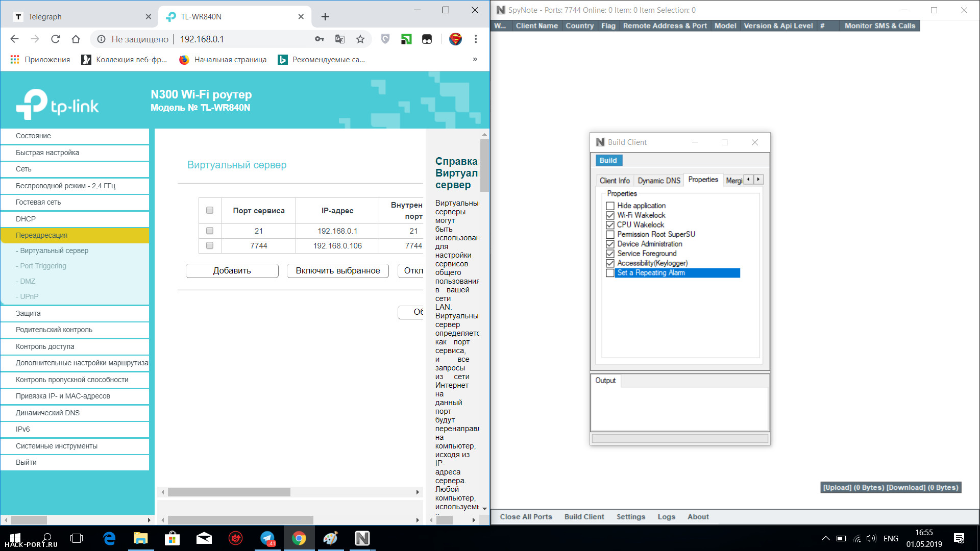Switch to the Properties tab
This screenshot has height=551, width=980.
703,180
